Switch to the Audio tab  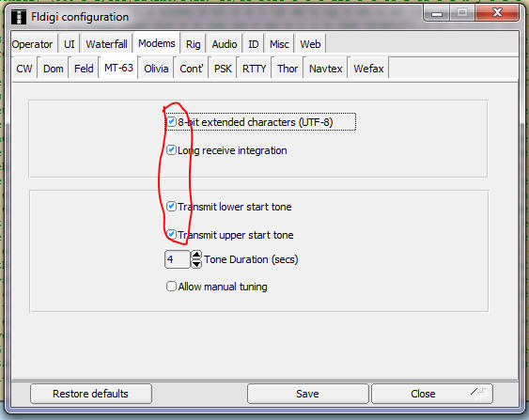225,44
